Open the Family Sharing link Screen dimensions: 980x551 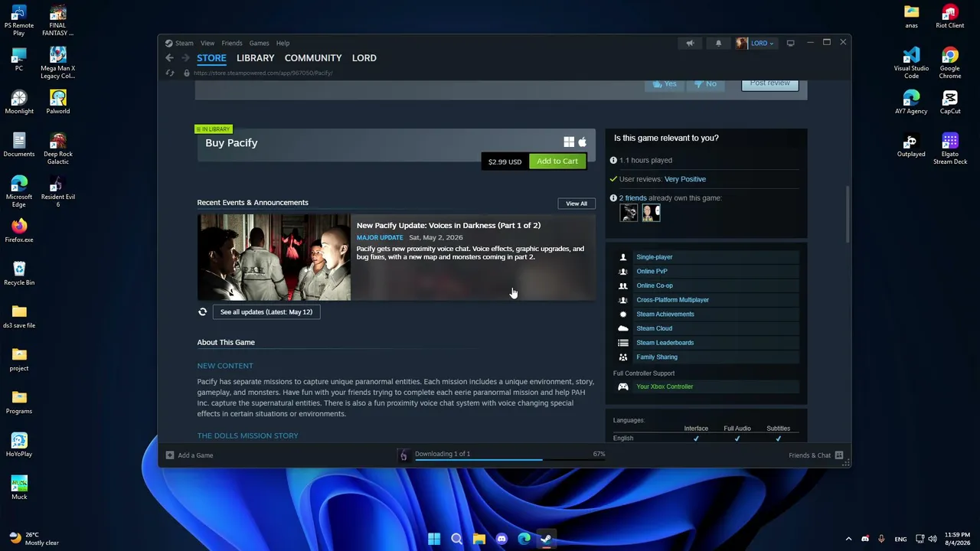[x=657, y=357]
